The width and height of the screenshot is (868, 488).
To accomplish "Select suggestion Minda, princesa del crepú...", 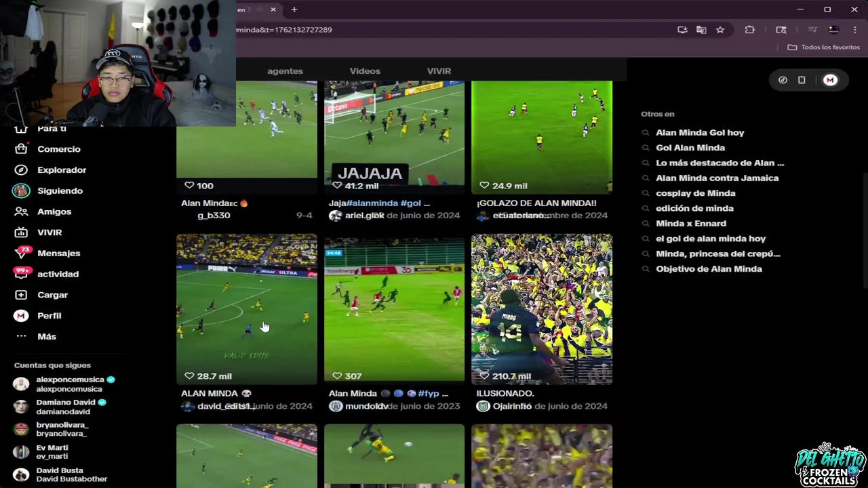I will pyautogui.click(x=717, y=254).
